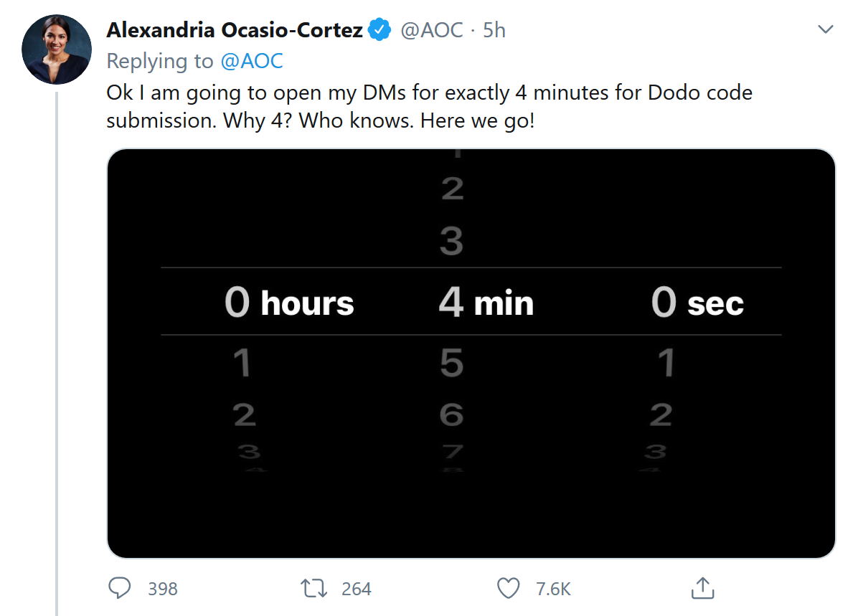The height and width of the screenshot is (616, 858).
Task: Click the blue verified badge
Action: coord(379,30)
